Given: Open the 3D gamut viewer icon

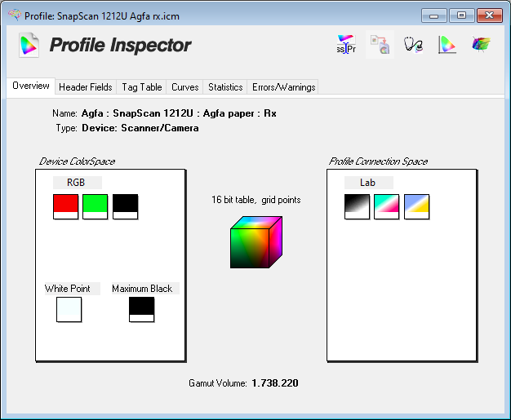Looking at the screenshot, I should pyautogui.click(x=481, y=44).
